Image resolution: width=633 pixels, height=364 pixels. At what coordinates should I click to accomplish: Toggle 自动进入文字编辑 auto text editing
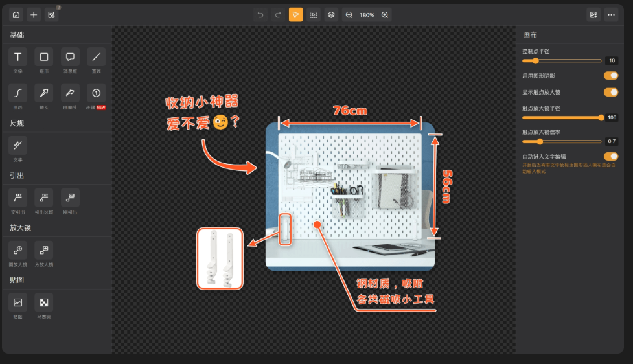610,156
